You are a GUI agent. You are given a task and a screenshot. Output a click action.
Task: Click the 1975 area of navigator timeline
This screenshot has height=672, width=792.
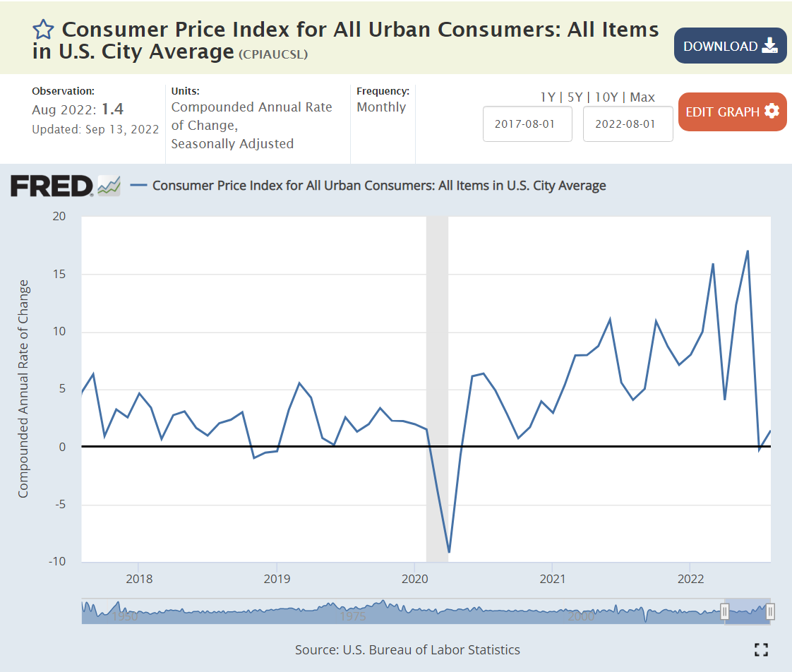[x=352, y=616]
